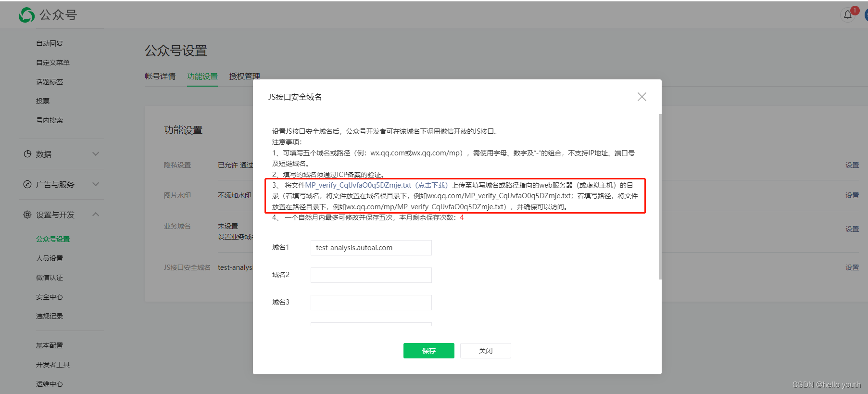The image size is (868, 394).
Task: Open 人员设置 in the sidebar
Action: point(50,258)
